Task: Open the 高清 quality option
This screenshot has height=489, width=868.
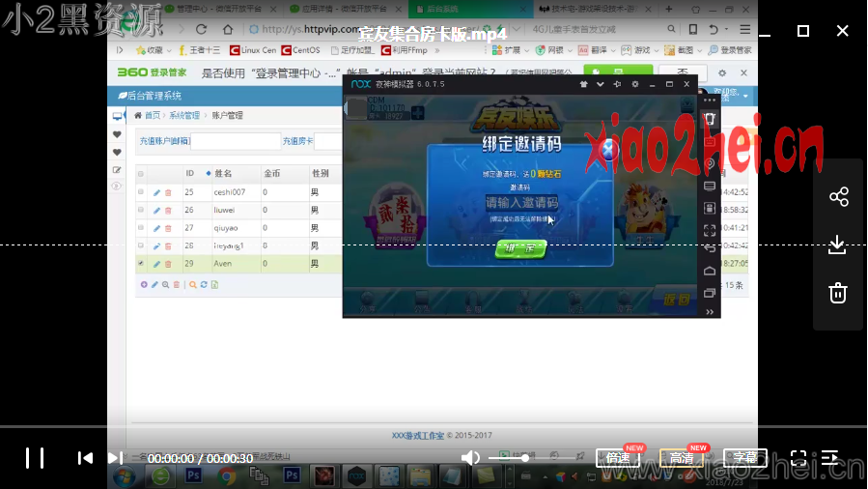Action: [x=682, y=458]
